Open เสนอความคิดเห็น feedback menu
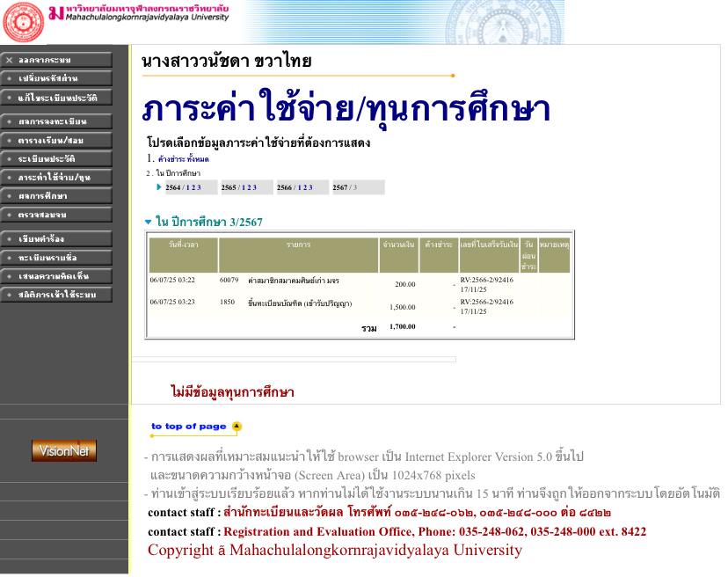The height and width of the screenshot is (577, 728). tap(56, 275)
